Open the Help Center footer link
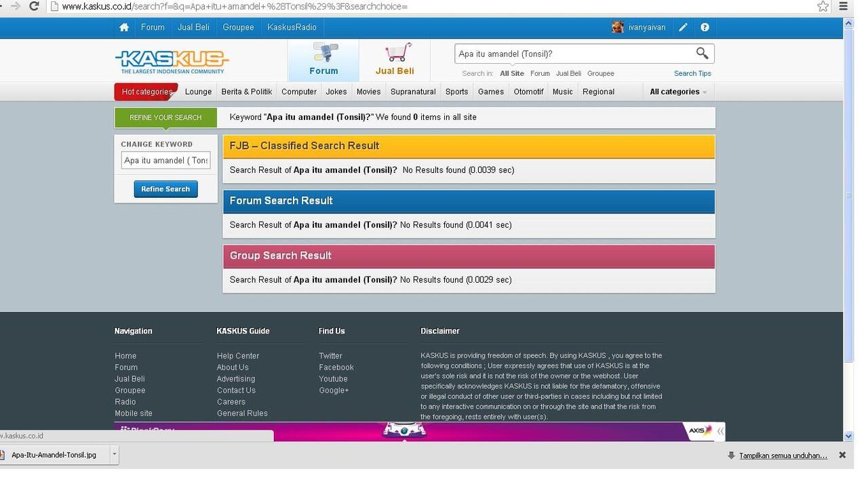This screenshot has width=868, height=490. coord(238,356)
